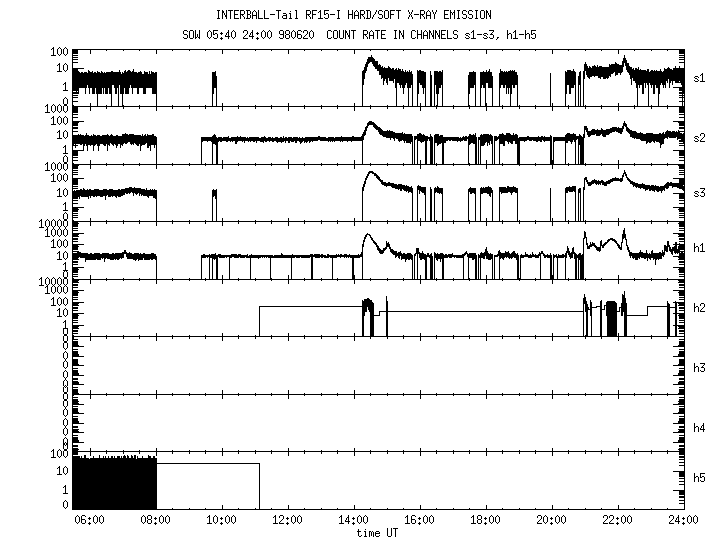Screen dimensions: 720x550
Task: Click the h4 channel label
Action: coord(700,427)
